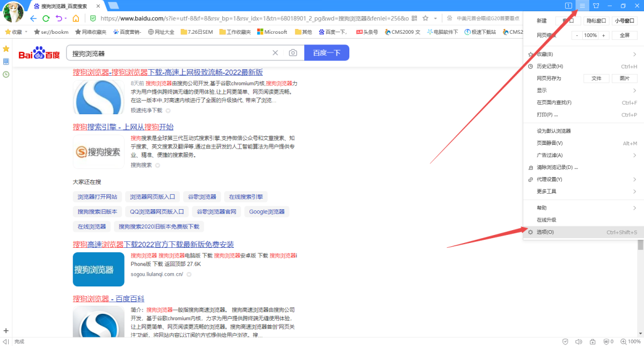
Task: Expand the 更多工具 submenu
Action: click(583, 192)
